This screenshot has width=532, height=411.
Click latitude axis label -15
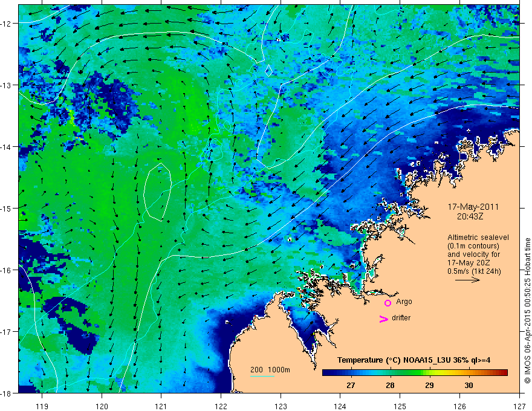click(7, 208)
